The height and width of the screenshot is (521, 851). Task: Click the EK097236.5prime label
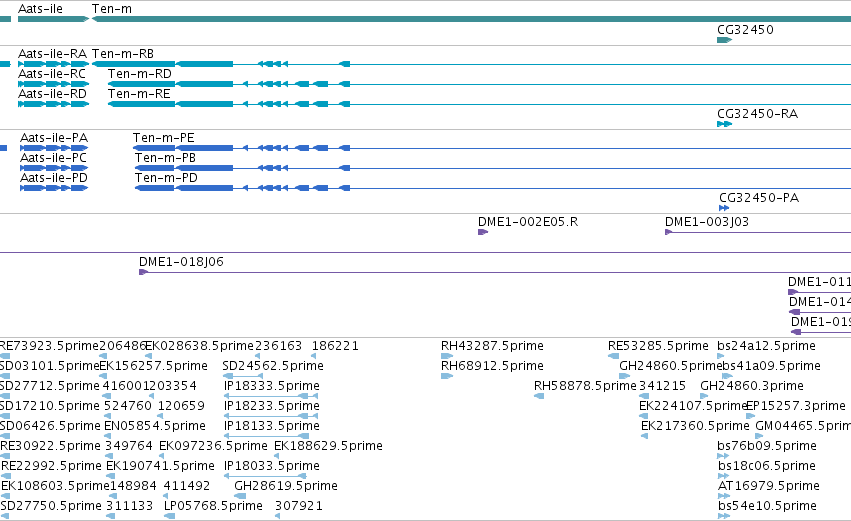(213, 446)
